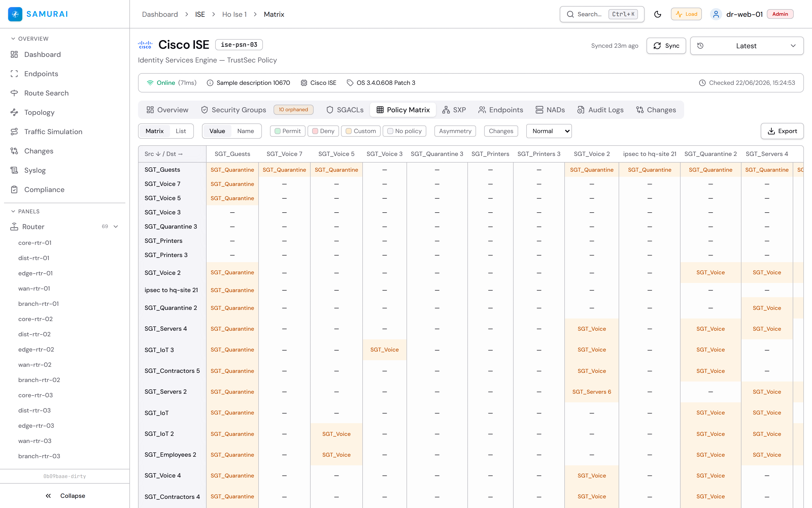Image resolution: width=812 pixels, height=508 pixels.
Task: Click the Load activity indicator
Action: pyautogui.click(x=686, y=14)
